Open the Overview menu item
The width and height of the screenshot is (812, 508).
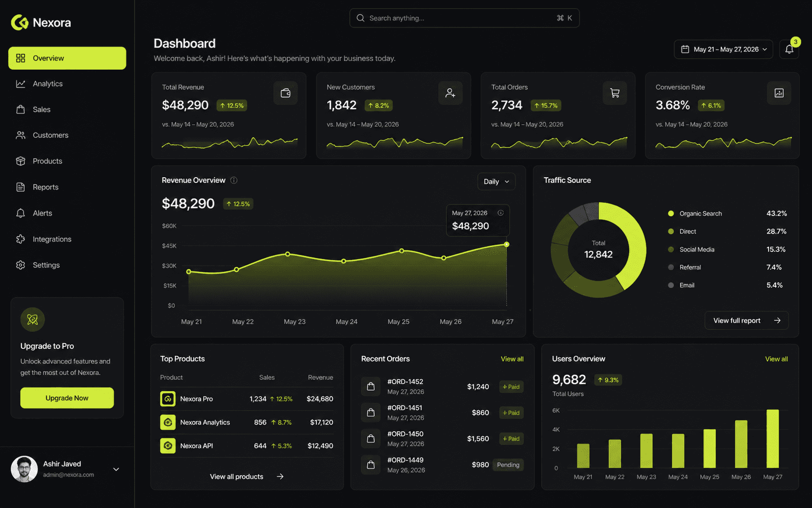(67, 58)
